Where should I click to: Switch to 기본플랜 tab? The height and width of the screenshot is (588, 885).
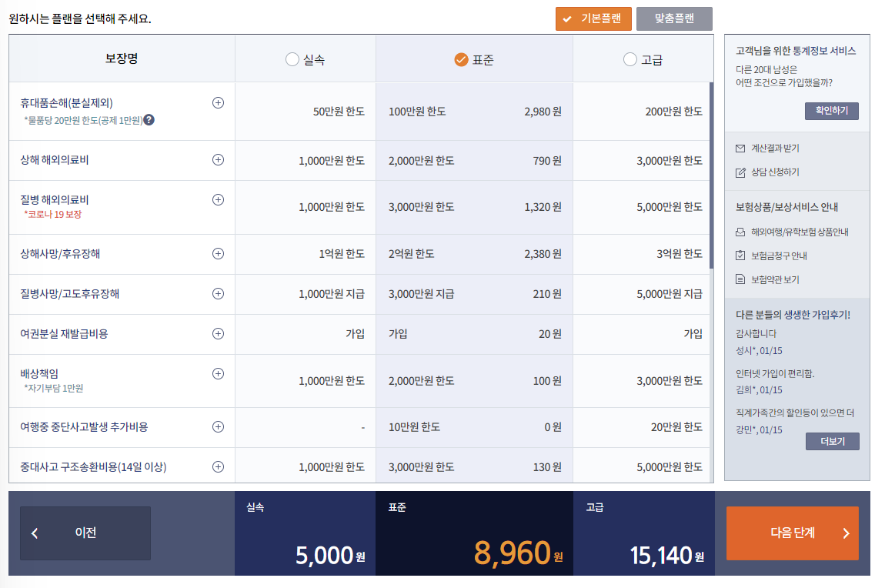(x=593, y=18)
